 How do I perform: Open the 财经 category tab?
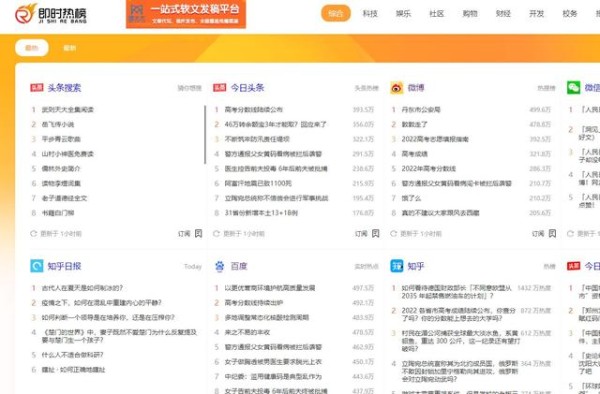pos(503,13)
